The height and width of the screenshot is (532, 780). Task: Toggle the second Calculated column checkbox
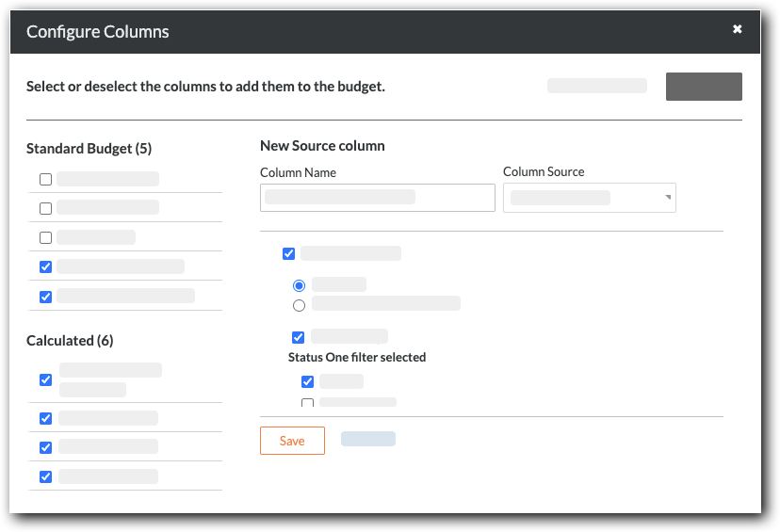point(45,418)
